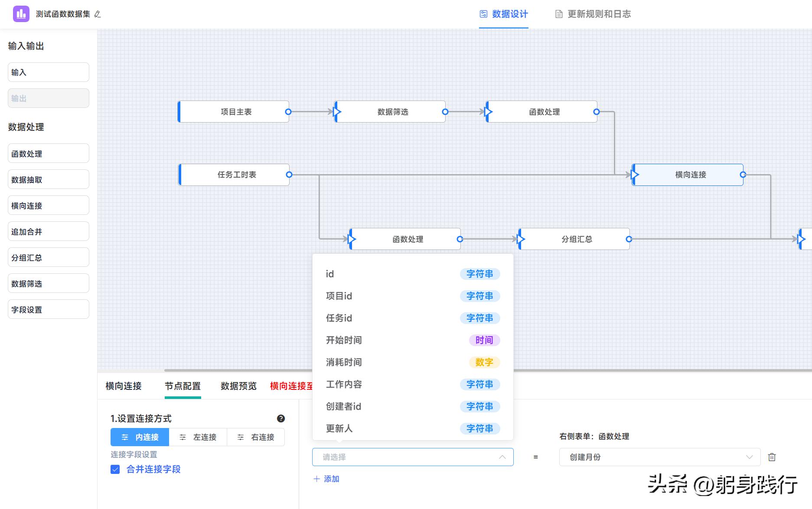Viewport: 812px width, 509px height.
Task: Click disabled 输出 component in sidebar
Action: tap(49, 98)
